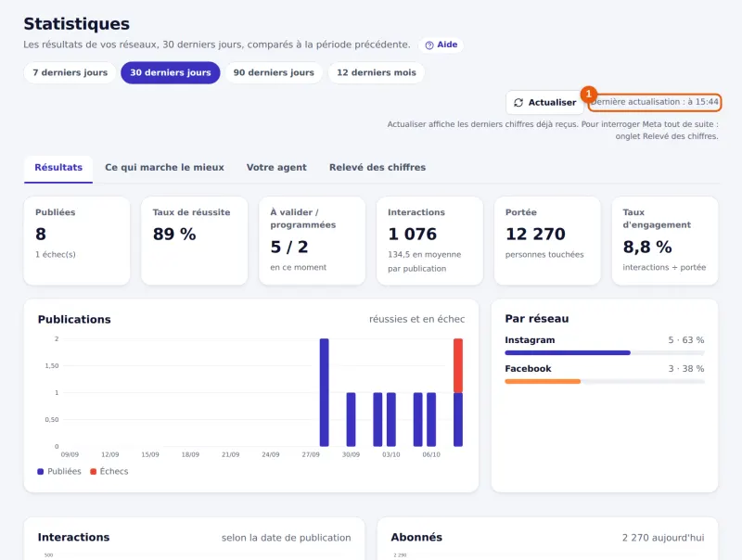This screenshot has width=742, height=560.
Task: Click the Échecs legend label
Action: click(x=114, y=472)
